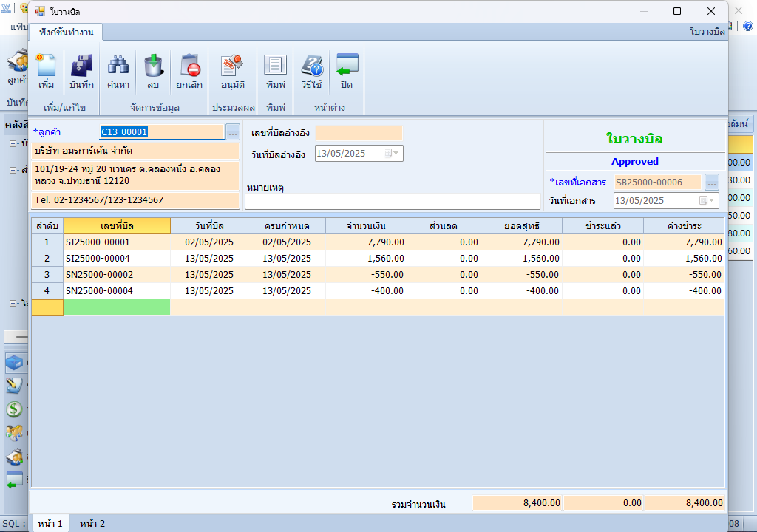
Task: Open วิธีใช้ (Help) icon
Action: click(x=311, y=72)
